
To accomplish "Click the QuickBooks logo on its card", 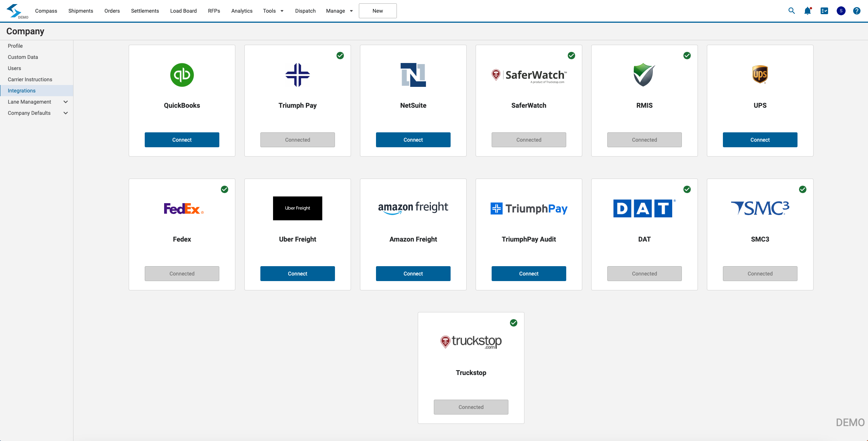I will click(x=182, y=75).
